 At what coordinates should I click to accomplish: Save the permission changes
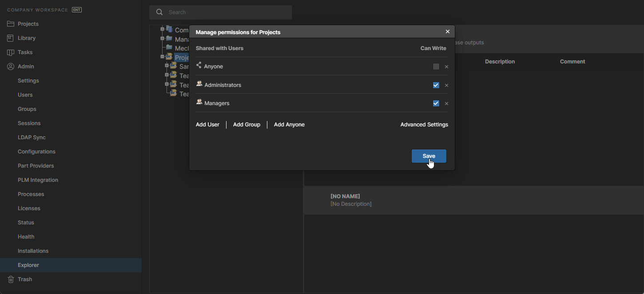point(429,156)
